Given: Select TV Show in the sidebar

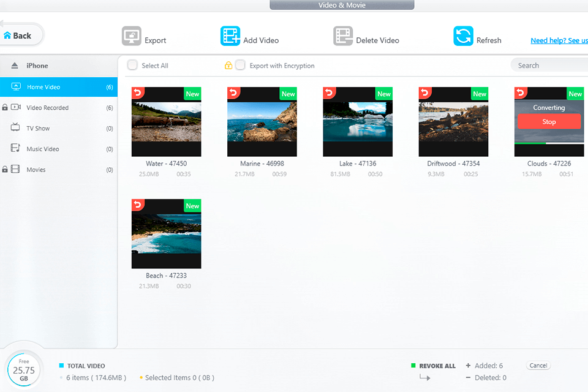Looking at the screenshot, I should click(38, 129).
